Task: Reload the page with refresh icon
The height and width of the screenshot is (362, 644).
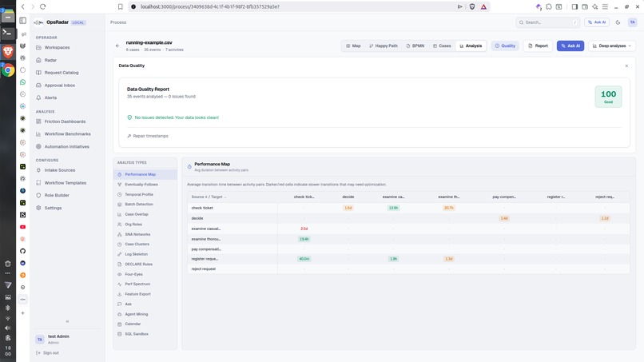Action: 42,6
